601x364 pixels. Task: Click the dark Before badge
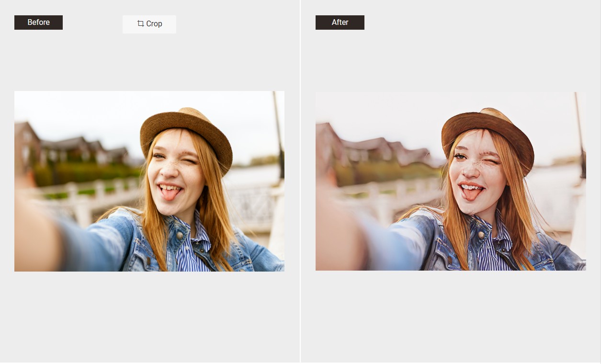pyautogui.click(x=38, y=22)
